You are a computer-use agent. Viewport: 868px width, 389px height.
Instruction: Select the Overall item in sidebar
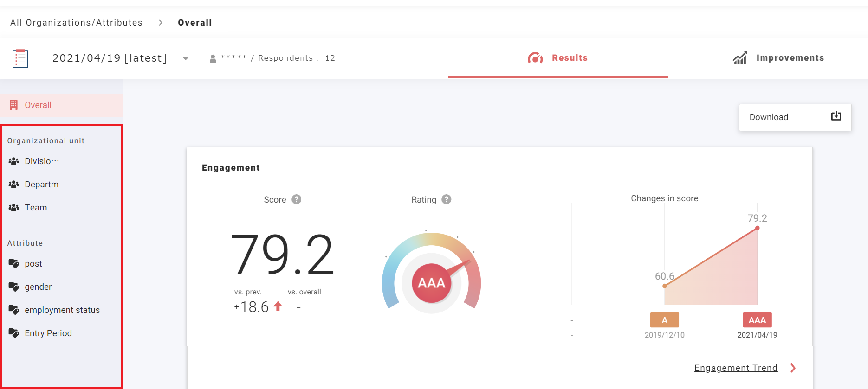pos(38,105)
